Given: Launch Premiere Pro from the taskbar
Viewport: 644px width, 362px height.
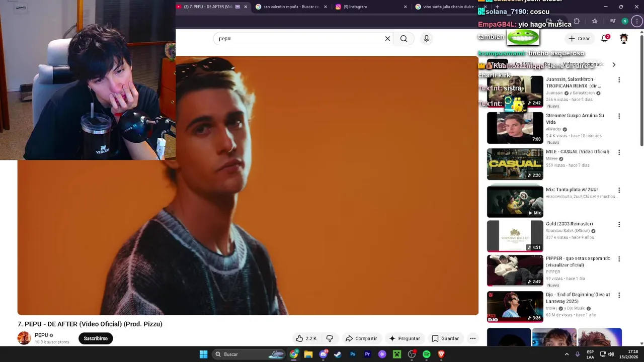Looking at the screenshot, I should point(367,354).
